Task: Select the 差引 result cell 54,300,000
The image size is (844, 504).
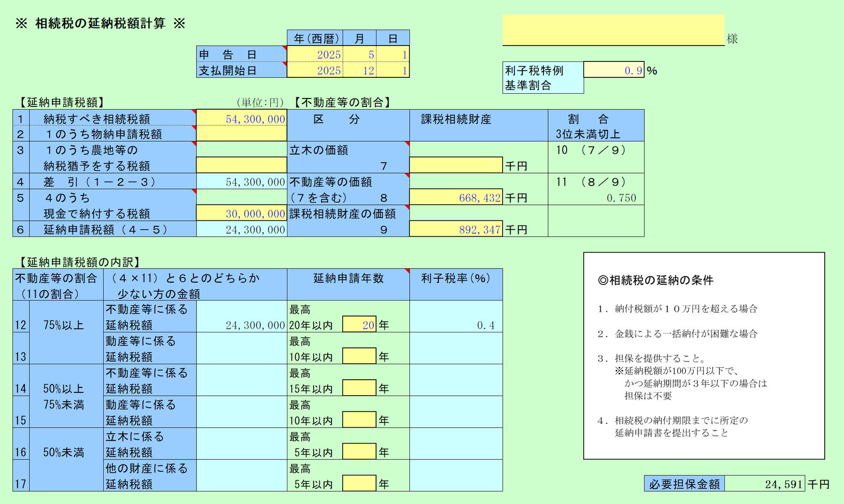Action: pos(241,181)
